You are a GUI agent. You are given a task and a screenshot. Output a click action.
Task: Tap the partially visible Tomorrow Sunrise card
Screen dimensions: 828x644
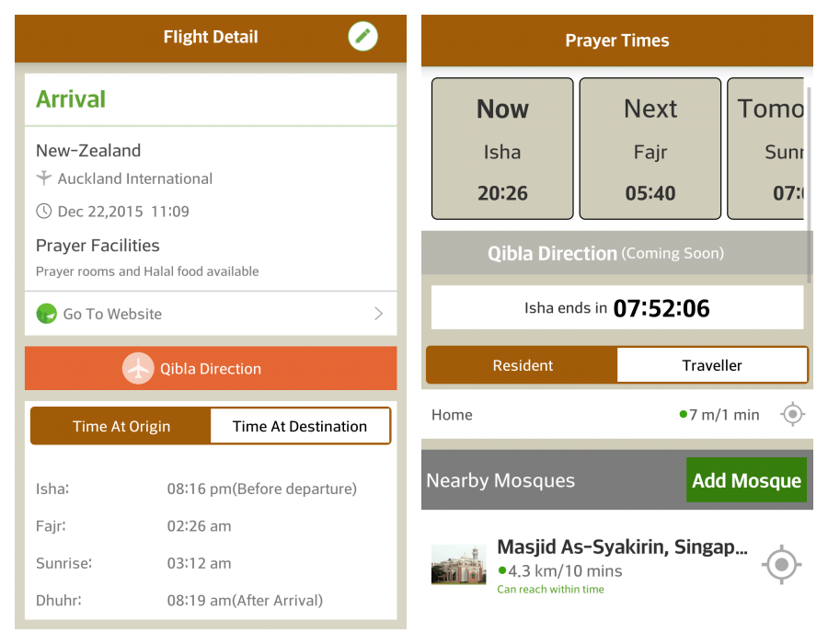[766, 149]
